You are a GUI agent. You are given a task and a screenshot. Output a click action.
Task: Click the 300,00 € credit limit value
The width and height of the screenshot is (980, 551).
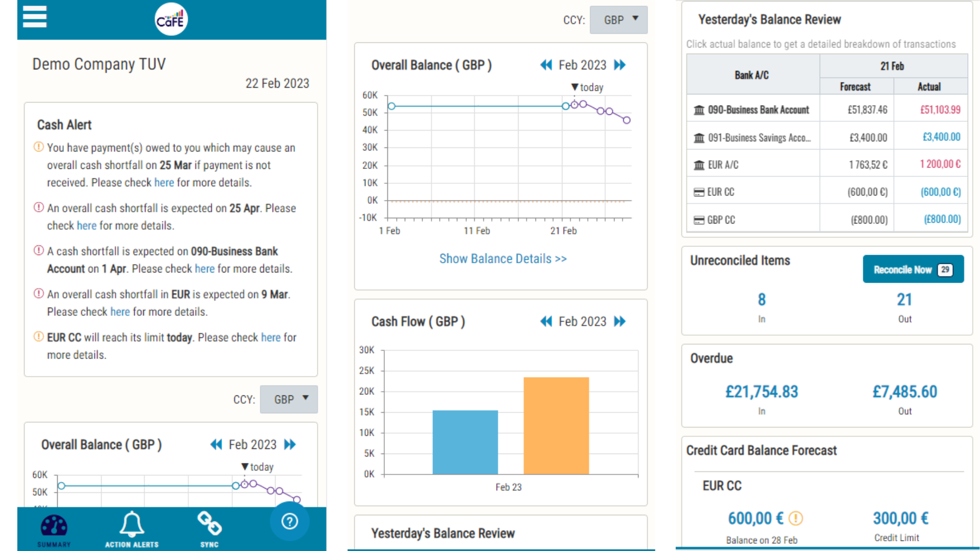coord(900,518)
